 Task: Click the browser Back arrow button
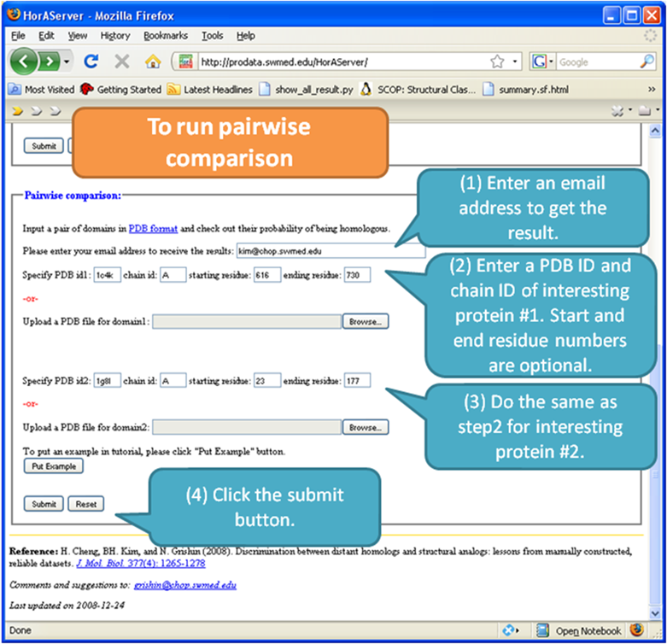(25, 62)
